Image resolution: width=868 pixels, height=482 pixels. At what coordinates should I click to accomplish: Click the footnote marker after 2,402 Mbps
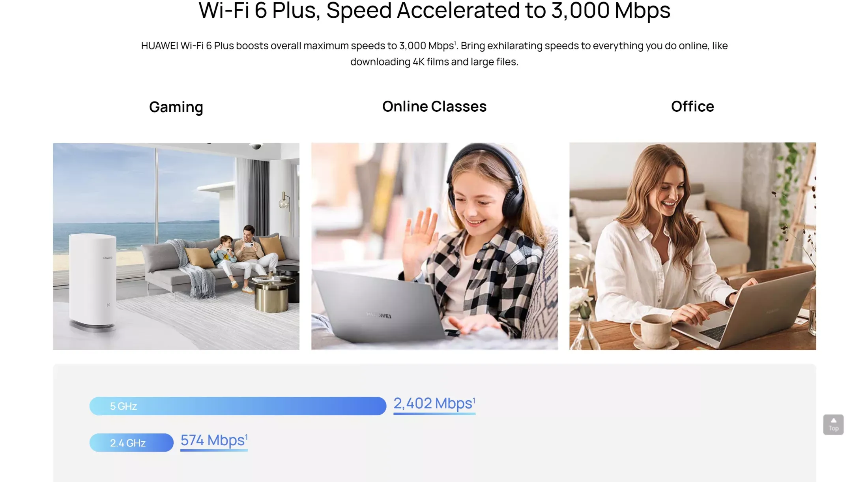474,400
